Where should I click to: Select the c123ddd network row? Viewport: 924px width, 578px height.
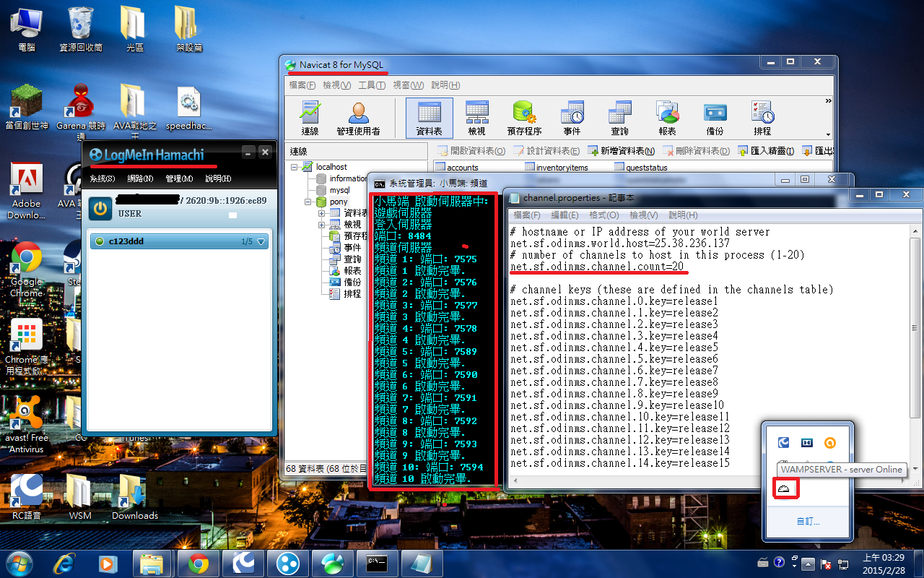point(179,241)
